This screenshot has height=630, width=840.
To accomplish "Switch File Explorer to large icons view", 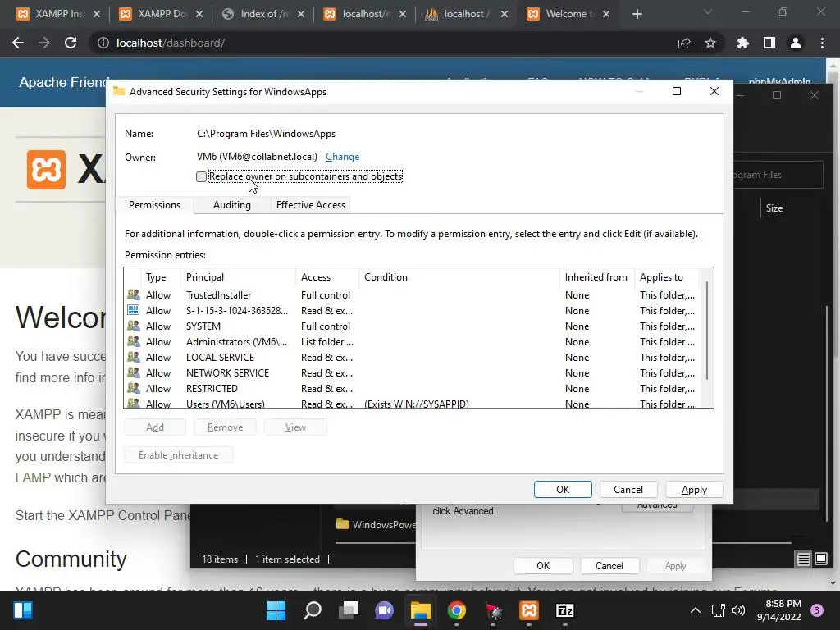I will coord(821,559).
